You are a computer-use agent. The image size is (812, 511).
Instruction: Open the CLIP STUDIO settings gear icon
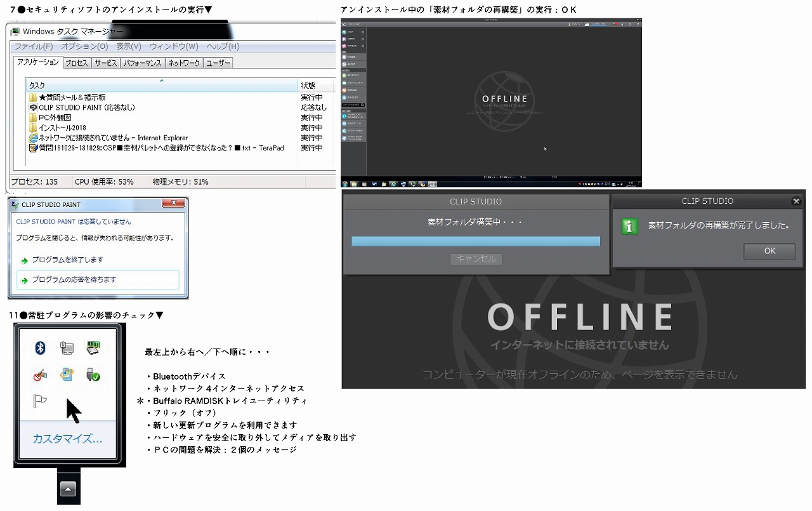tap(629, 24)
